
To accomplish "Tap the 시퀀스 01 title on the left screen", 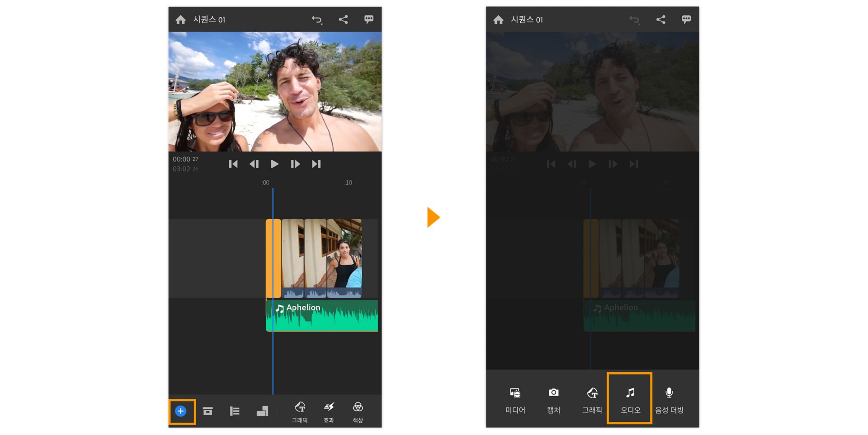I will (209, 19).
